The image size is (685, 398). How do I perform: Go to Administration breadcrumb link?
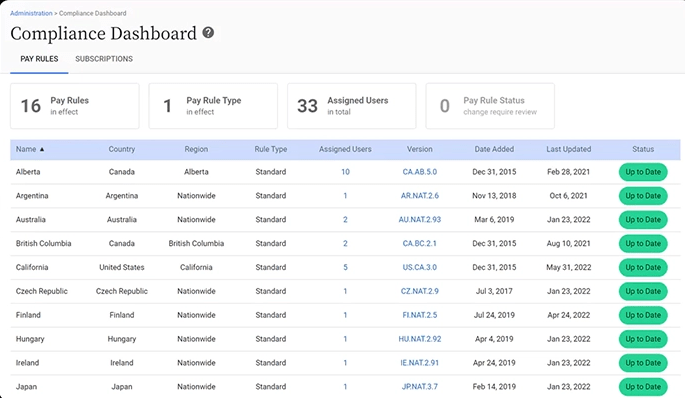(x=31, y=13)
